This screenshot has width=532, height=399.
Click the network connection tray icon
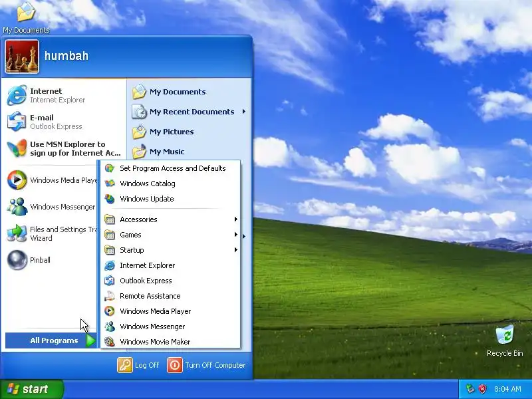coord(470,388)
